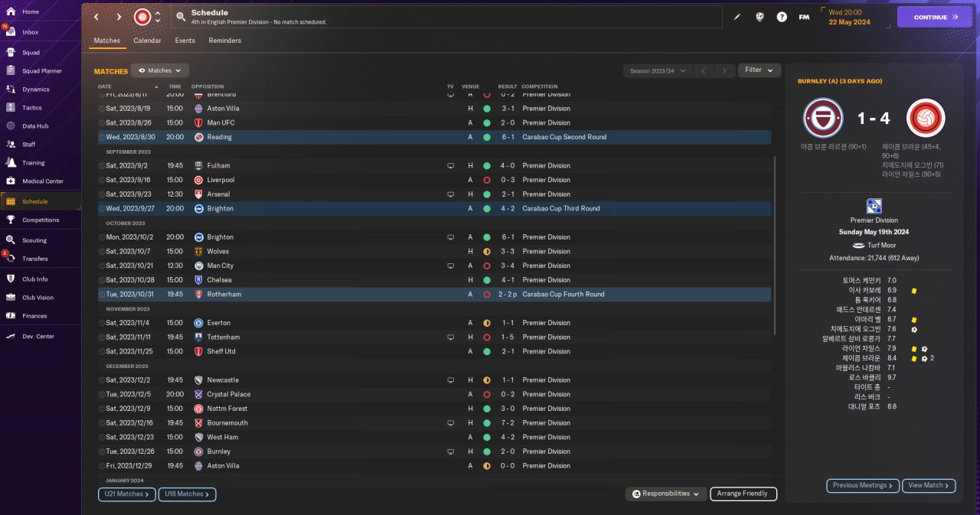Click Previous Meetings button
The image size is (980, 515).
pyautogui.click(x=862, y=485)
